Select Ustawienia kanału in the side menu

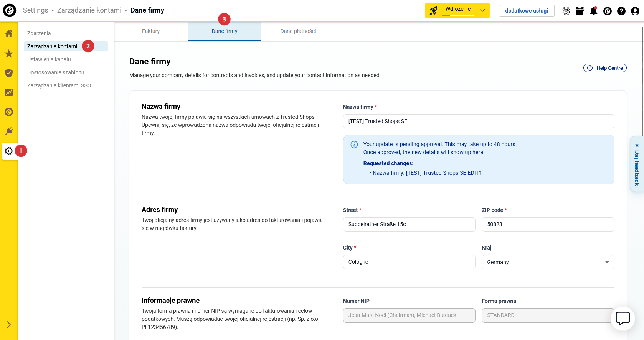click(x=49, y=59)
